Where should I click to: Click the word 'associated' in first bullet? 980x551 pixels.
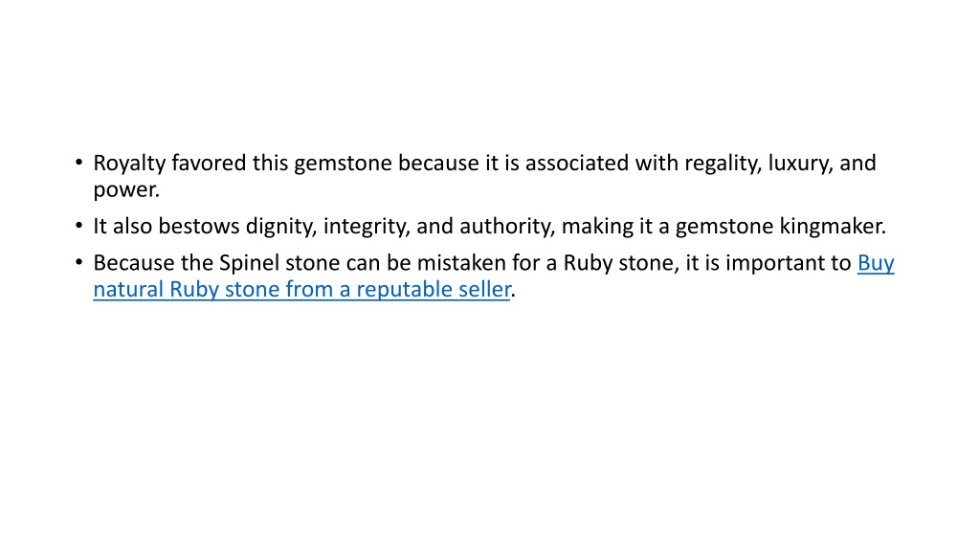pyautogui.click(x=576, y=164)
